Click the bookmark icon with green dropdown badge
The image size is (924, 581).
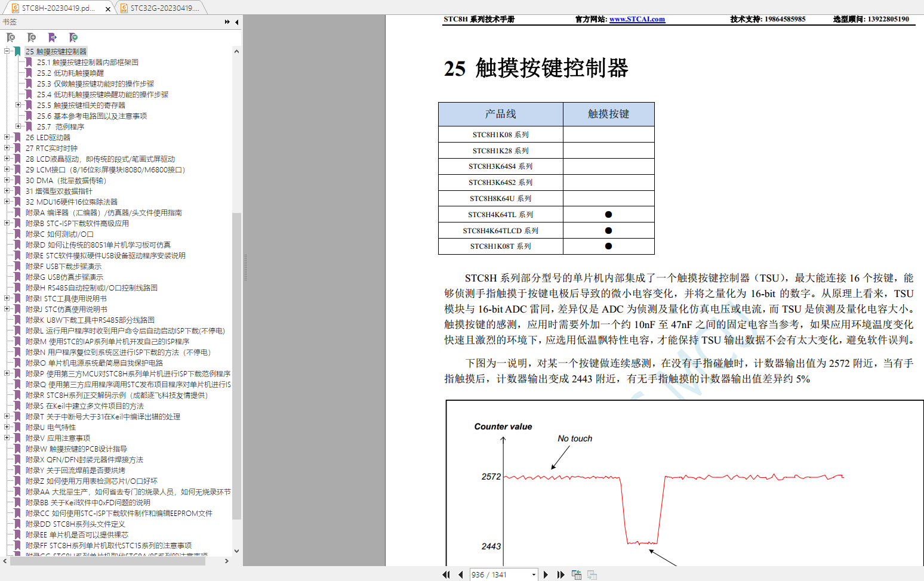tap(73, 38)
